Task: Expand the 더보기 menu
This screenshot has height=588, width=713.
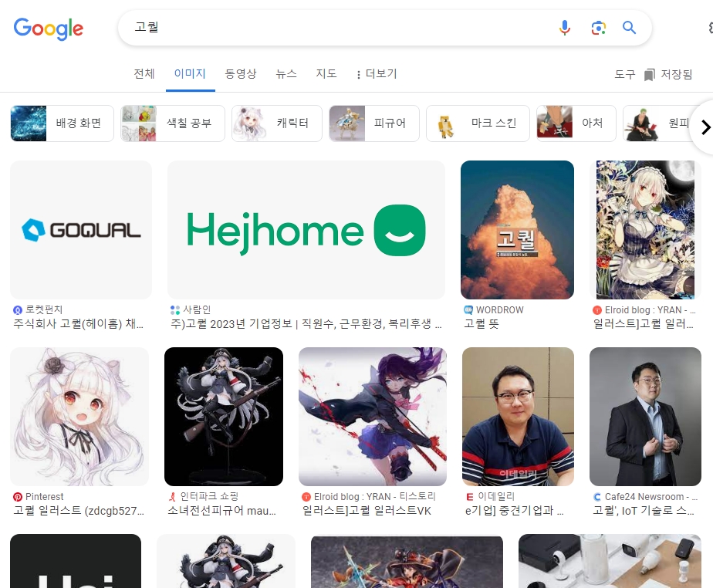Action: [377, 73]
